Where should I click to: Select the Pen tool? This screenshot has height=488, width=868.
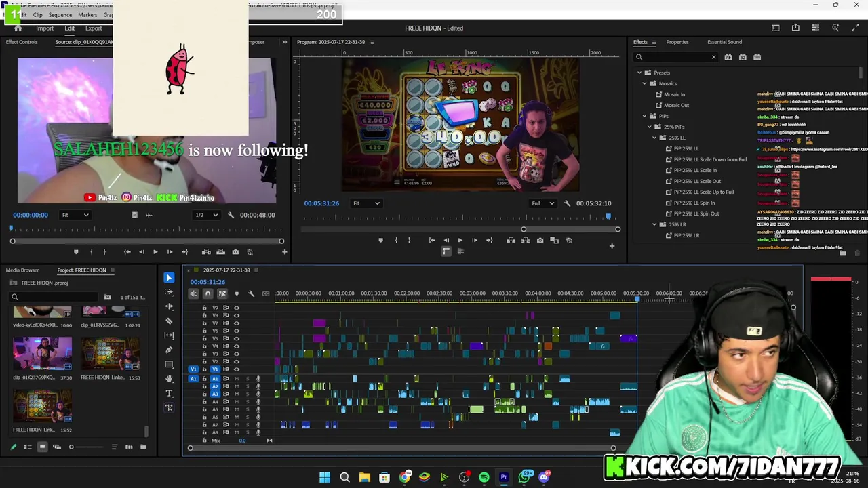click(169, 350)
